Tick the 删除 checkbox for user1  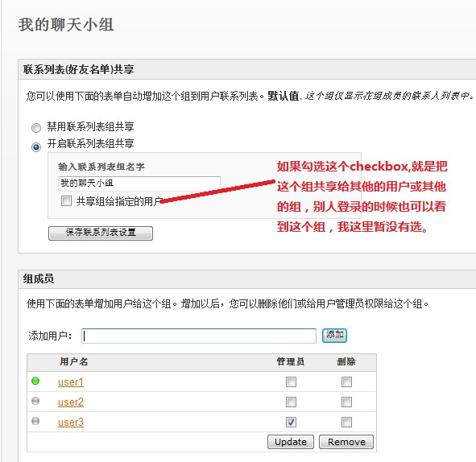point(346,382)
